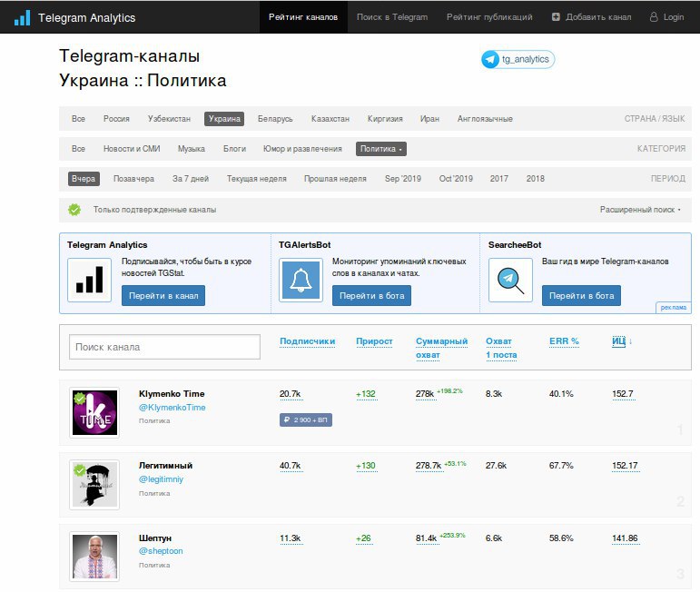Click the sort arrow next to ИЦ
Image resolution: width=700 pixels, height=592 pixels.
point(630,341)
